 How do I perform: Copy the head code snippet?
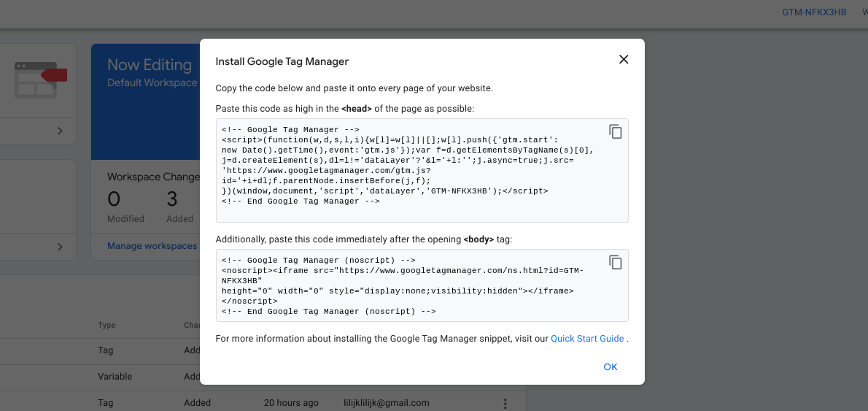tap(616, 132)
